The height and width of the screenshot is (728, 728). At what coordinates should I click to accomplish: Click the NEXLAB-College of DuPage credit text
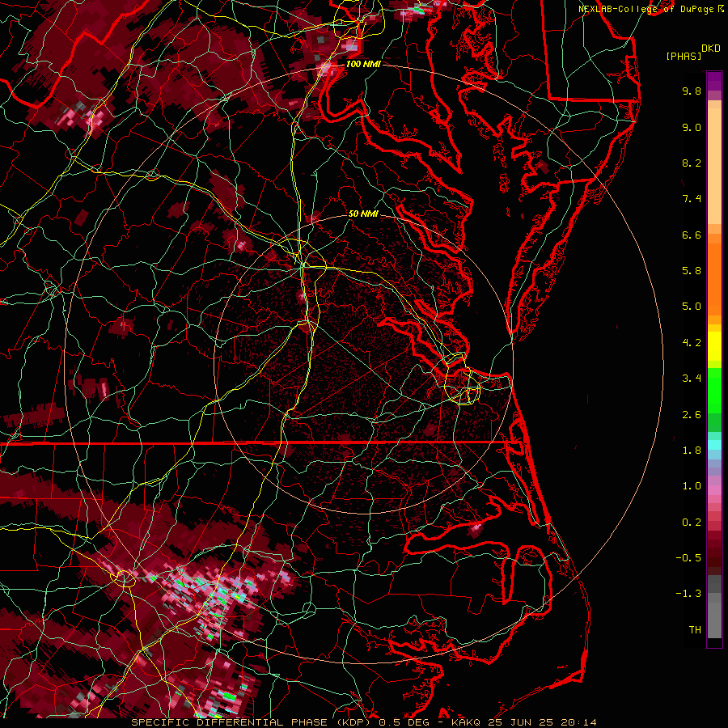pyautogui.click(x=645, y=9)
